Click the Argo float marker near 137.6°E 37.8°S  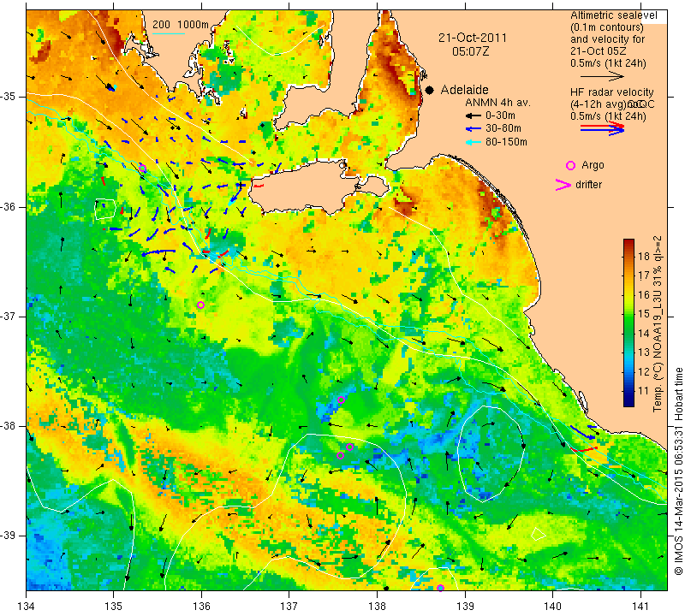tap(341, 400)
